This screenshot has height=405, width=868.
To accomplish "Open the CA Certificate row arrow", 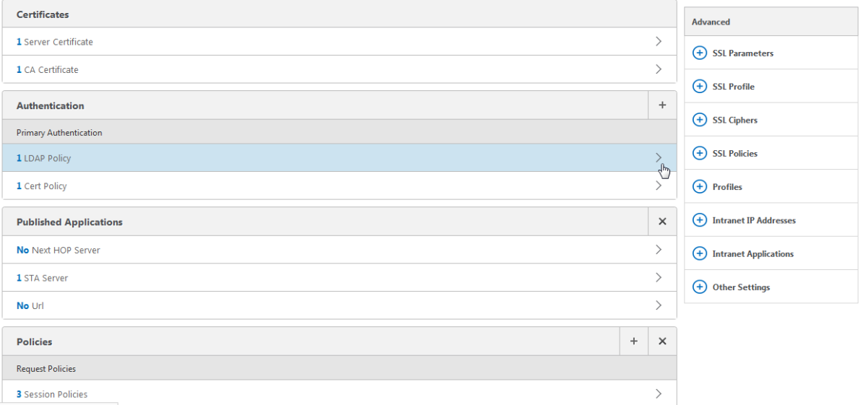I will [x=658, y=69].
